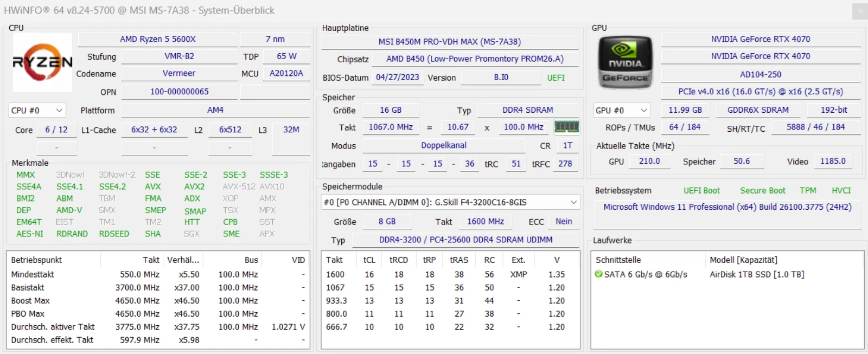Click the NVIDIA GeForce logo image
This screenshot has height=354, width=868.
pos(625,62)
